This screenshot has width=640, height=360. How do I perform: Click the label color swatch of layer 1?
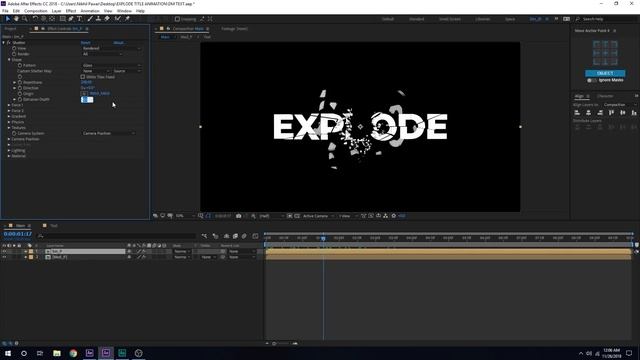pos(31,251)
